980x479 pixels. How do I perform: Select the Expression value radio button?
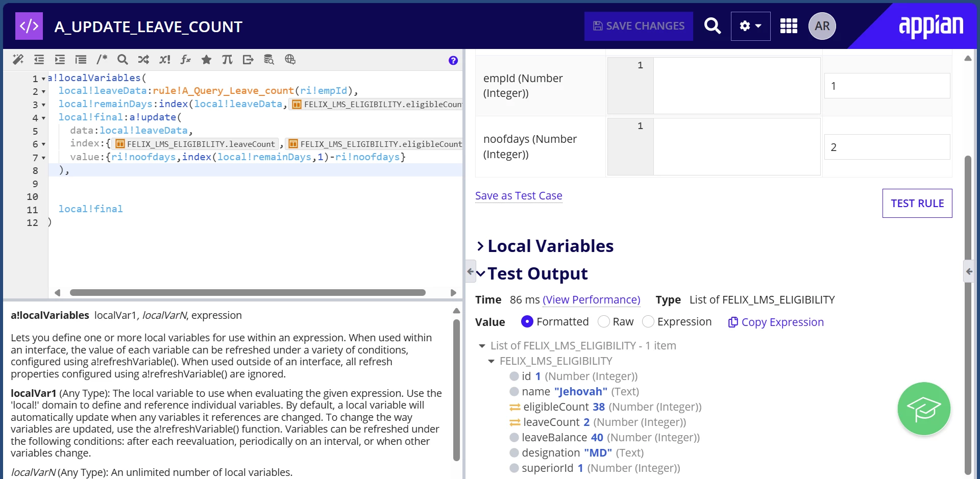648,321
